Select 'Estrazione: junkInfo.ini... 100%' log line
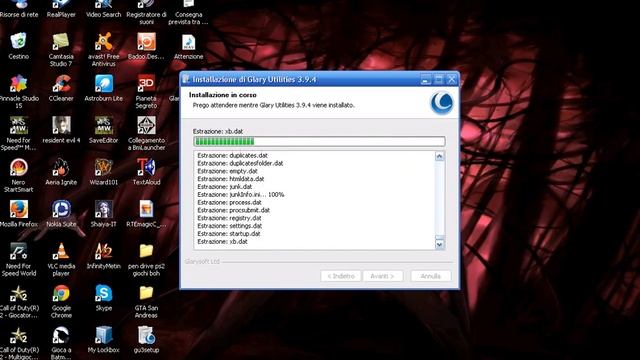Screen dimensions: 640x360 coord(240,195)
